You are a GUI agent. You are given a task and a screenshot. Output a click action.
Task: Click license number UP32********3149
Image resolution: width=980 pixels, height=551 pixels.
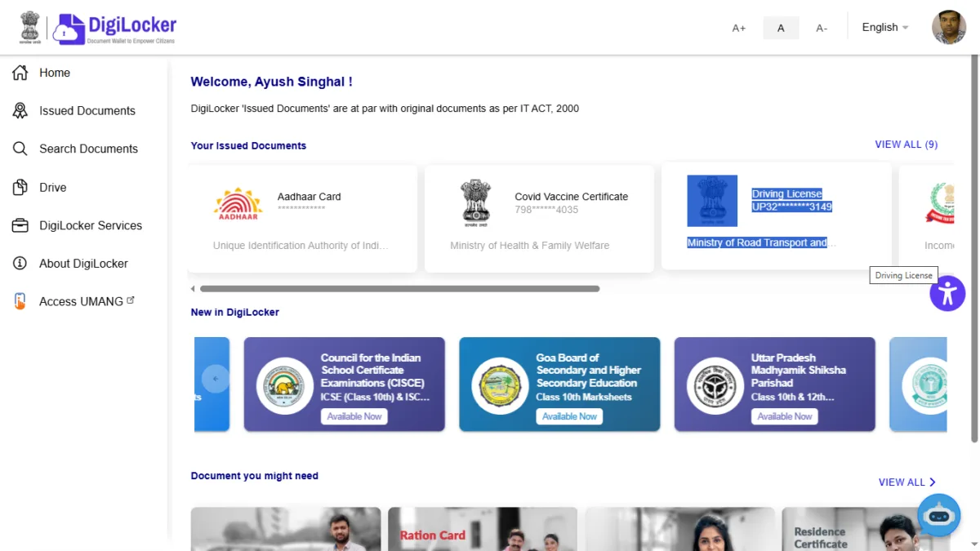click(x=792, y=207)
